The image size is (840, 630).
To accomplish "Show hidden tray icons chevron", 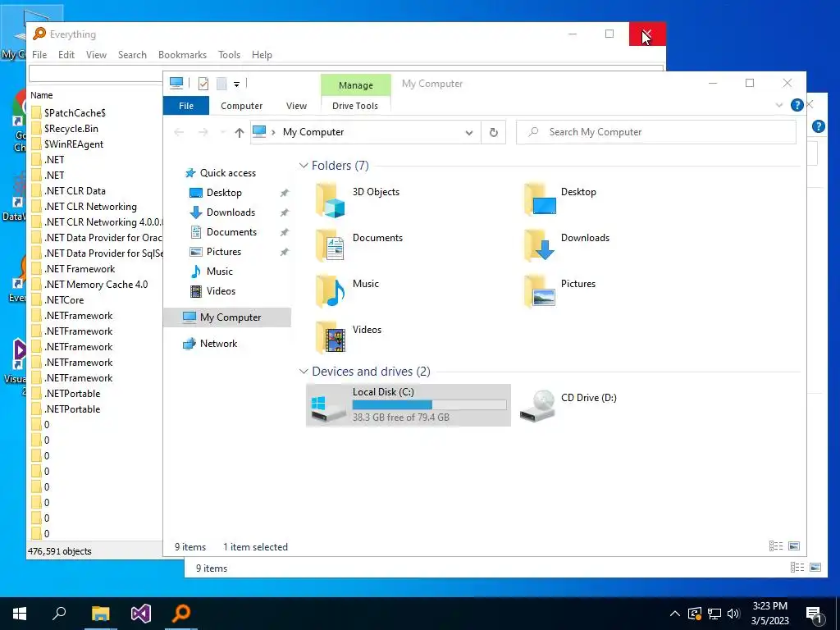I will (x=675, y=614).
